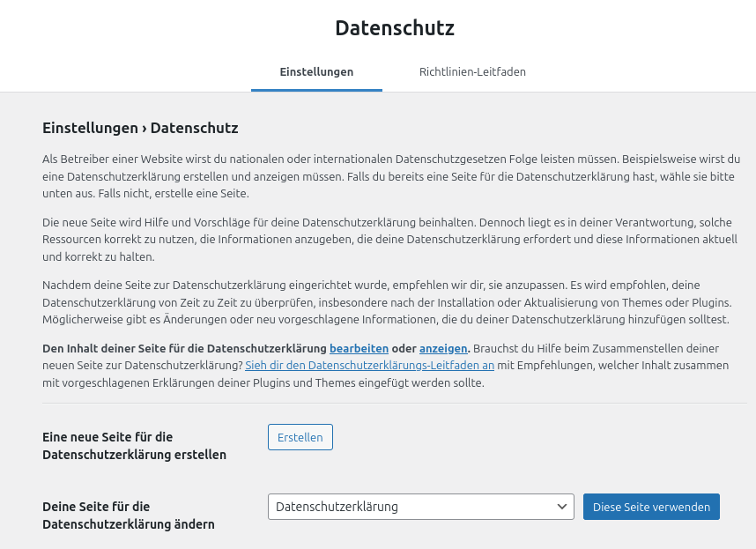This screenshot has width=756, height=549.
Task: Open the Richtlinien-Leitfaden tab
Action: [x=472, y=72]
